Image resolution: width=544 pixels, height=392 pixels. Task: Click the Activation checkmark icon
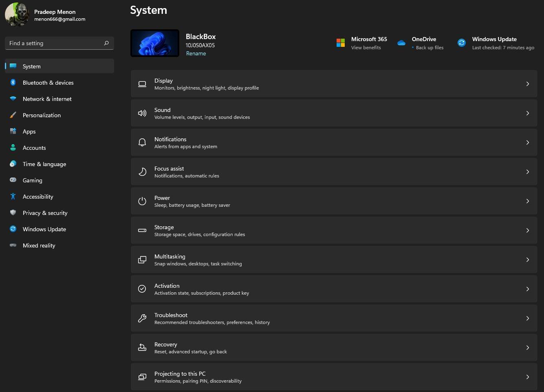tap(142, 289)
